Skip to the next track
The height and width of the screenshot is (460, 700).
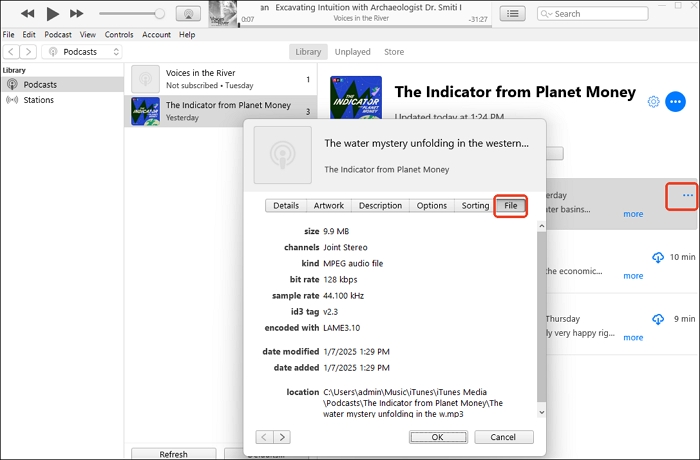pyautogui.click(x=79, y=14)
